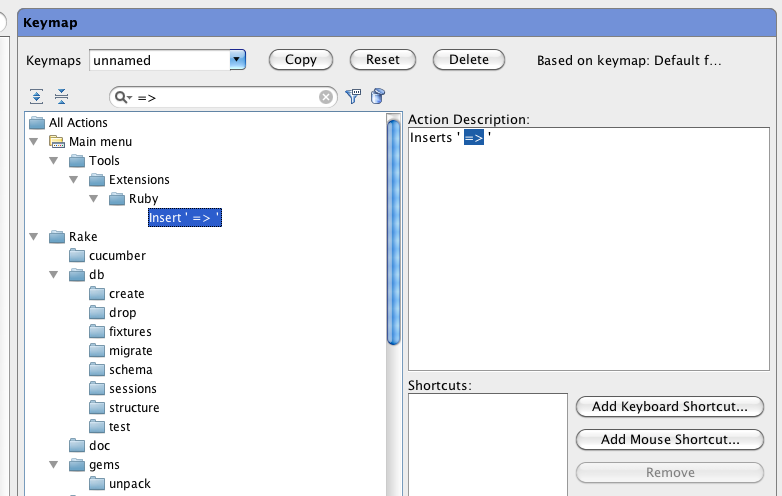The width and height of the screenshot is (782, 496).
Task: Select the 'unpack' tree label
Action: click(130, 484)
